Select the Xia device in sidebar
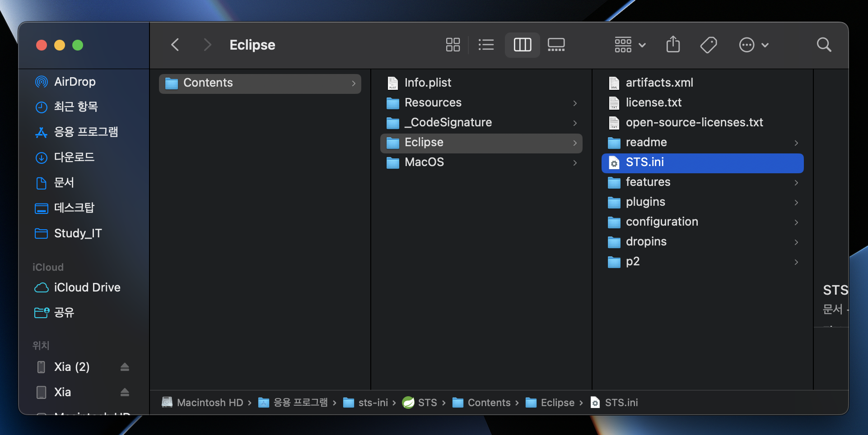Image resolution: width=868 pixels, height=435 pixels. pos(62,392)
